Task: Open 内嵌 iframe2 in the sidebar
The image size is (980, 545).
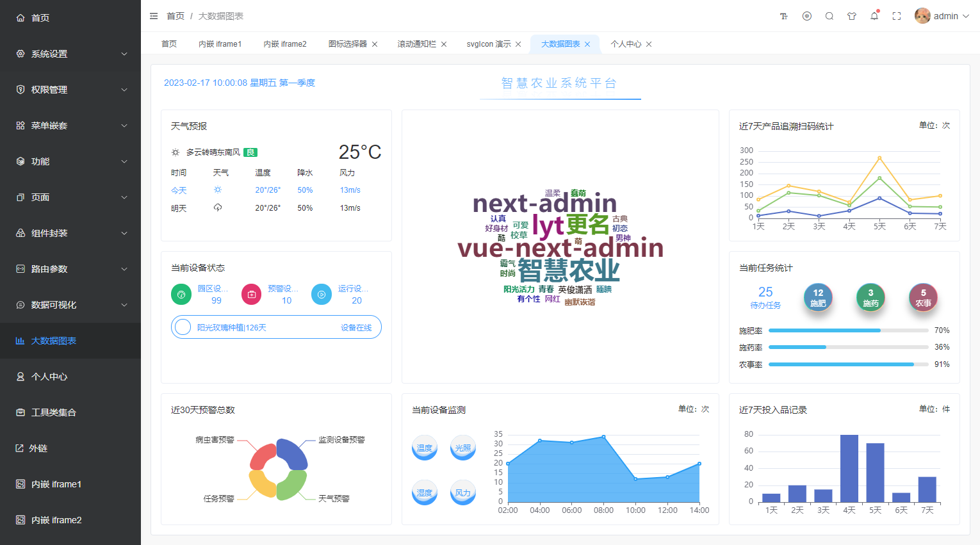Action: pos(70,520)
